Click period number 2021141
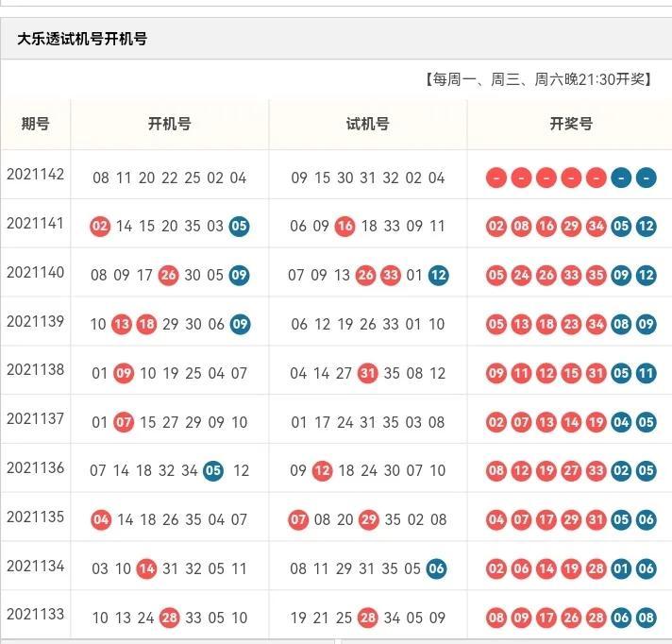Screen dimensions: 672x644 pyautogui.click(x=36, y=224)
